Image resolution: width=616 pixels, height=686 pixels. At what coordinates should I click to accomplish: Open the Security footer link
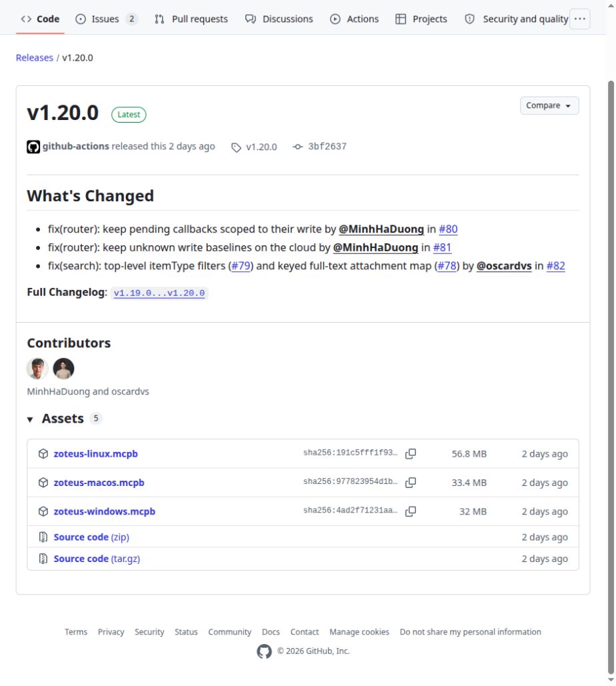(x=149, y=632)
